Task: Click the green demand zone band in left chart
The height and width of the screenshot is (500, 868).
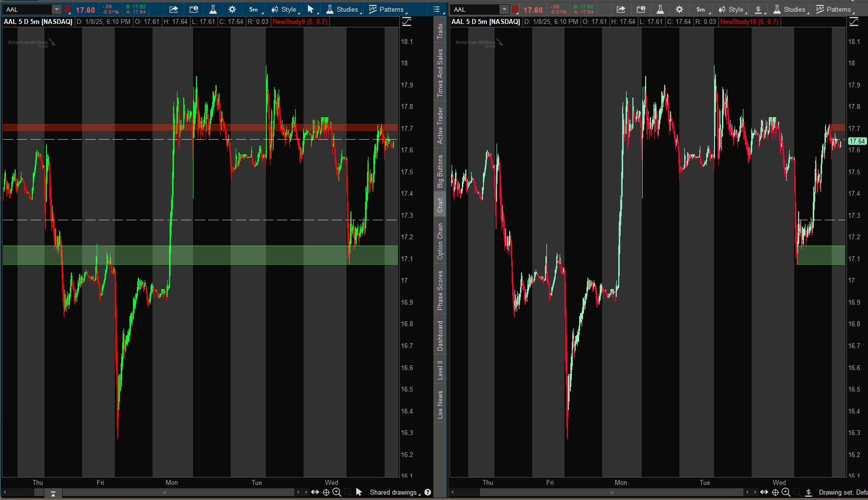Action: (x=200, y=255)
